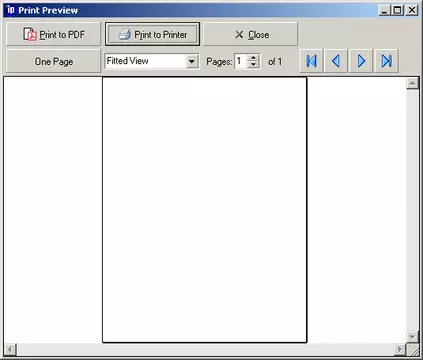Go to the first page

(311, 61)
